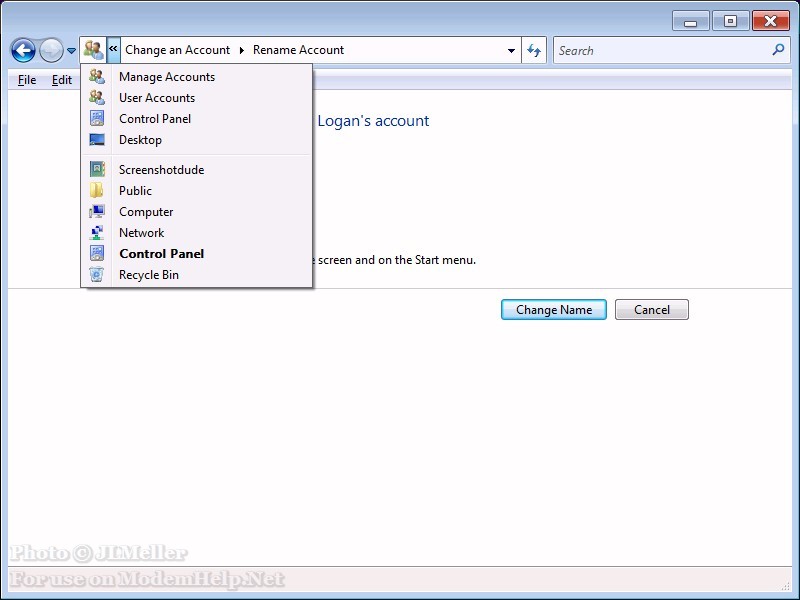The image size is (800, 600).
Task: Minimize the window
Action: (690, 21)
